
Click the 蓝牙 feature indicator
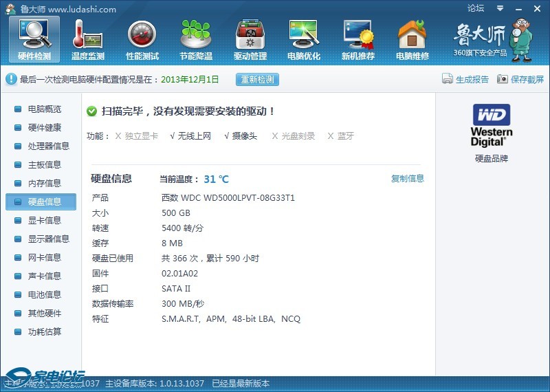pyautogui.click(x=341, y=136)
